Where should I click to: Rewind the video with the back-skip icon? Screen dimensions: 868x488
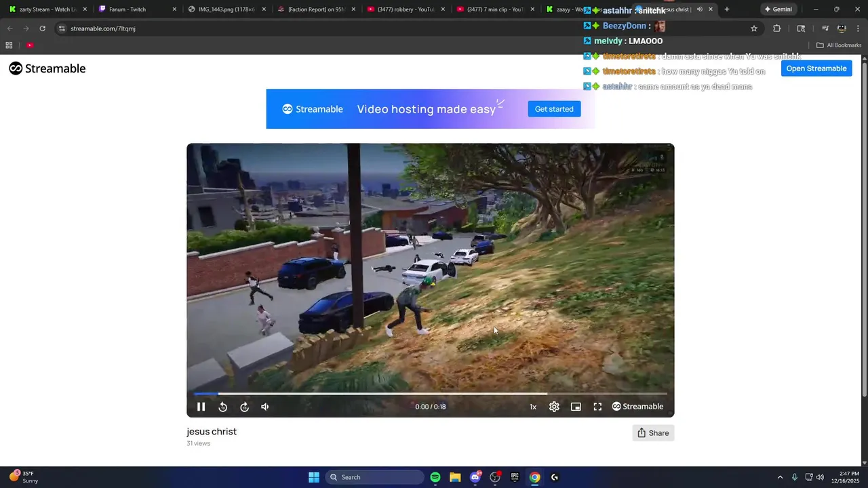(222, 407)
